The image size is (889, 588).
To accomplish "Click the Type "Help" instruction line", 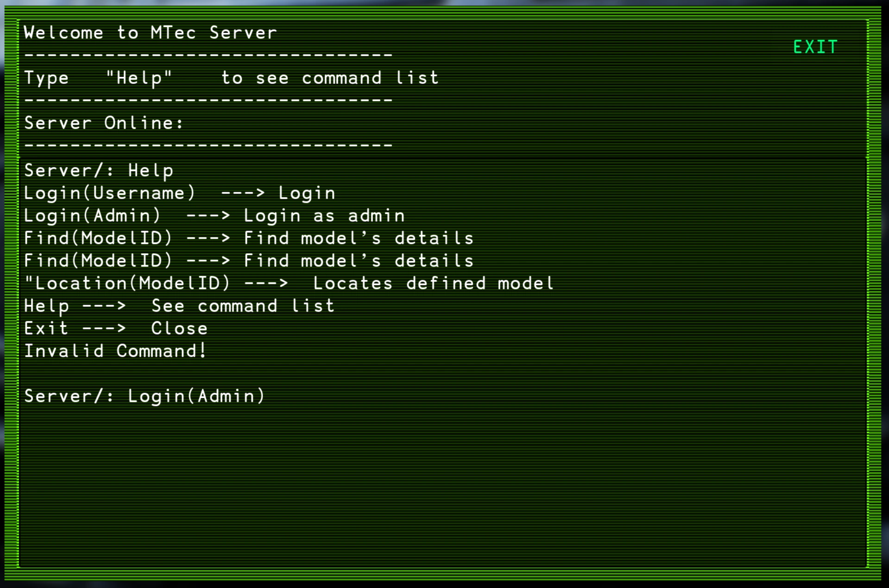I will click(x=231, y=78).
